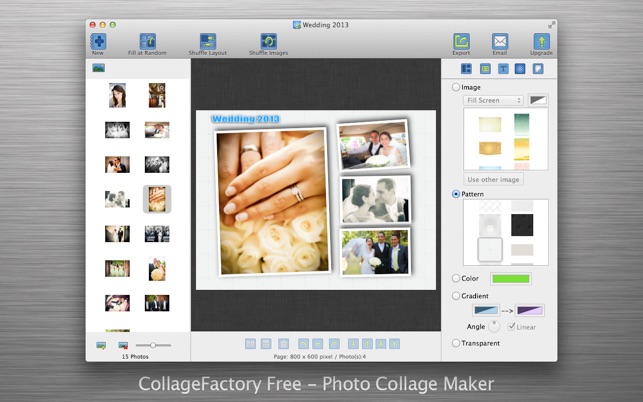Click the purple gradient end swatch

(x=529, y=311)
